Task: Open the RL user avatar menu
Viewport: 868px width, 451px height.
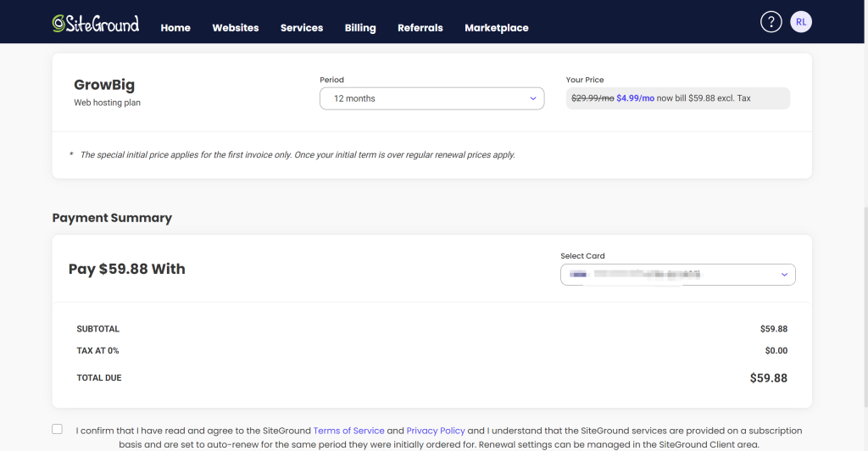Action: click(x=800, y=22)
